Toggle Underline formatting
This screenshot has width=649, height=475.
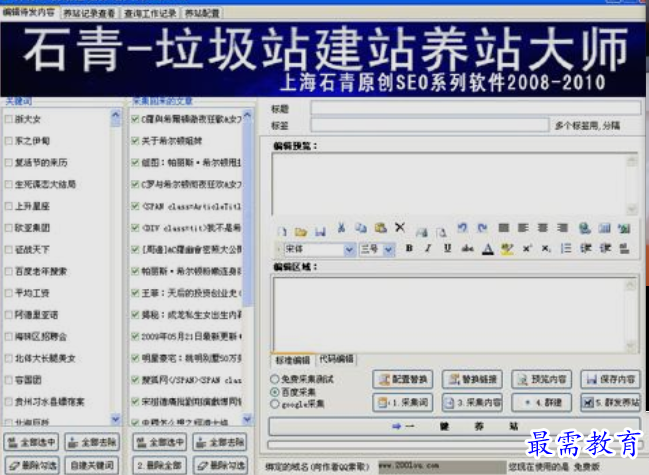(x=447, y=248)
